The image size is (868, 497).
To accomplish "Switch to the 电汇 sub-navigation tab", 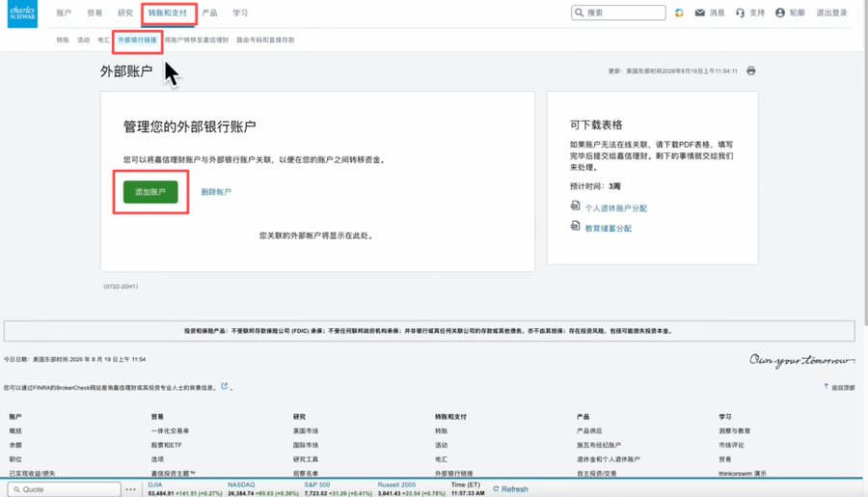I will (103, 40).
